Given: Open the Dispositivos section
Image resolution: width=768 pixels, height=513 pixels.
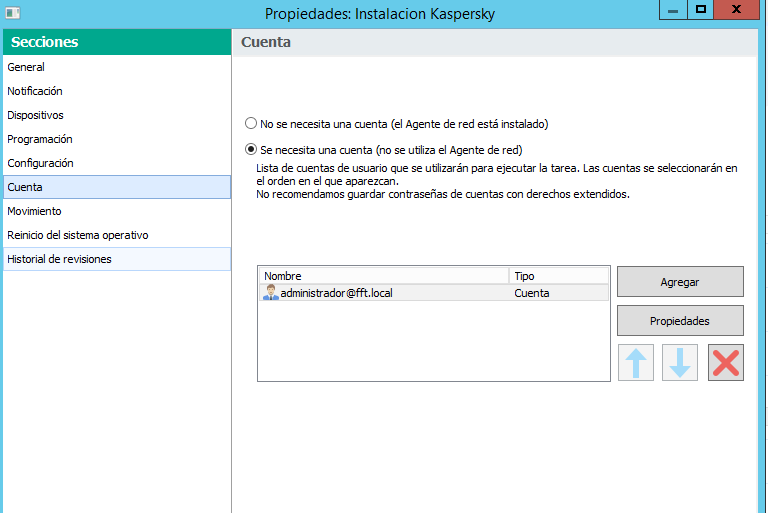Looking at the screenshot, I should click(x=35, y=115).
